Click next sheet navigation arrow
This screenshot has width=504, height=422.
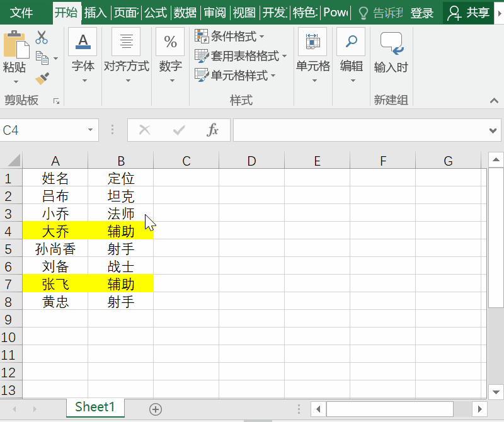[x=35, y=409]
